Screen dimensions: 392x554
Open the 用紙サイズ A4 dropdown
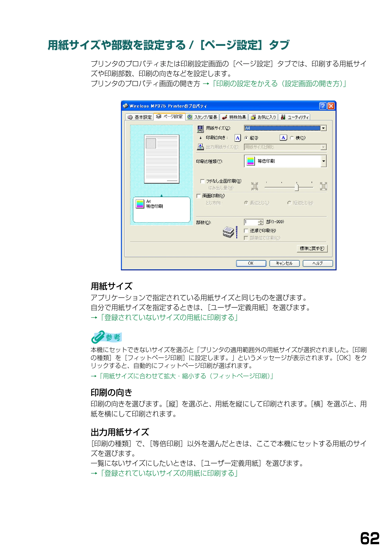(285, 128)
